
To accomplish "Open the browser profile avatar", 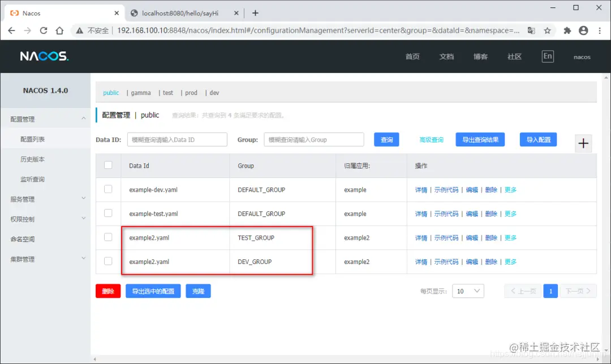I will 583,31.
